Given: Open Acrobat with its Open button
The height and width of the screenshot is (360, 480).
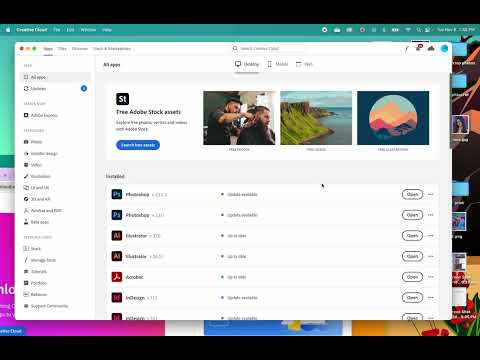Looking at the screenshot, I should [x=412, y=277].
